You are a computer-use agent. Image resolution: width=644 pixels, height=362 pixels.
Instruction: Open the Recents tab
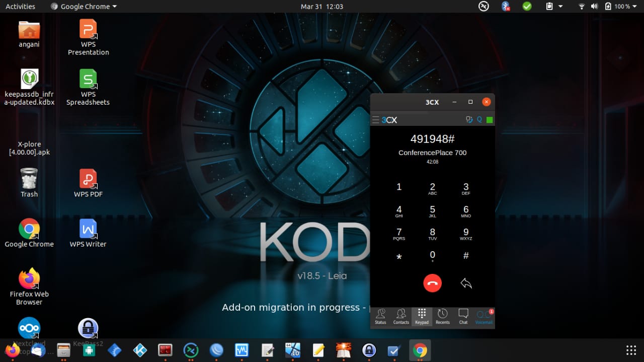click(x=442, y=317)
